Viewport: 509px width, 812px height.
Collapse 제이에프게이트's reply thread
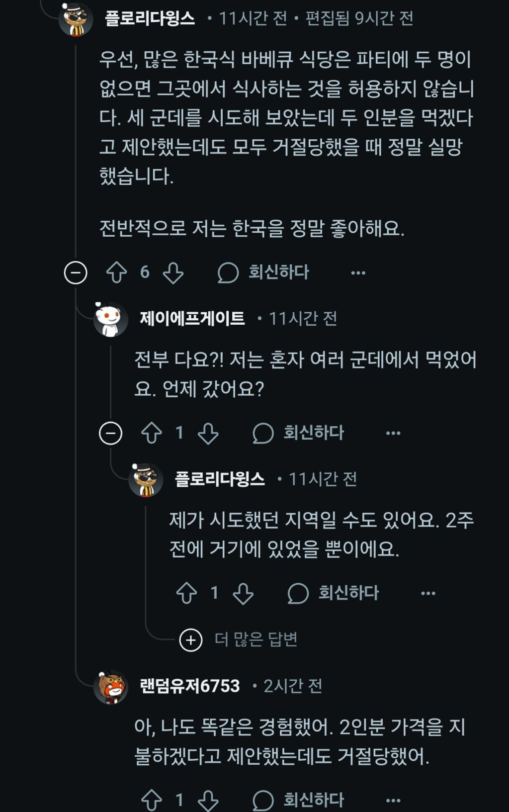(x=112, y=433)
